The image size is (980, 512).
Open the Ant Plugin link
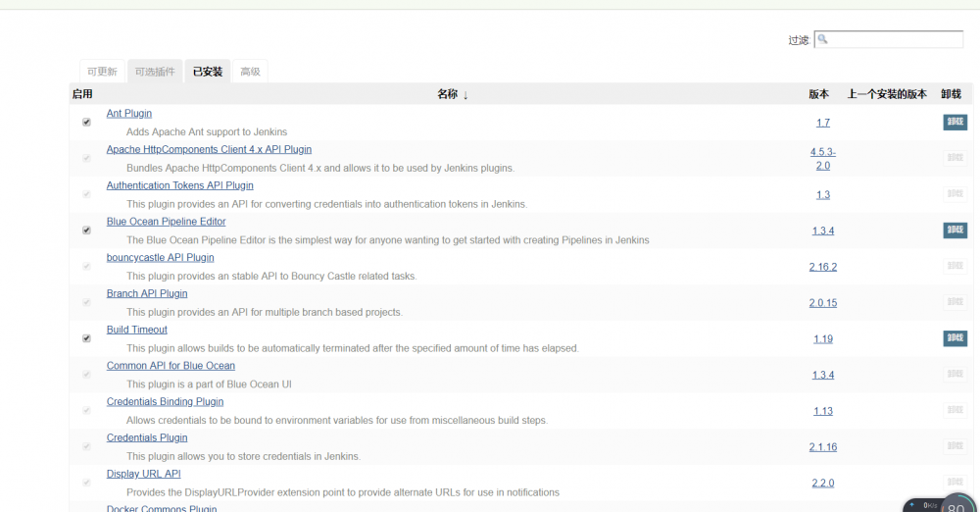pos(128,114)
